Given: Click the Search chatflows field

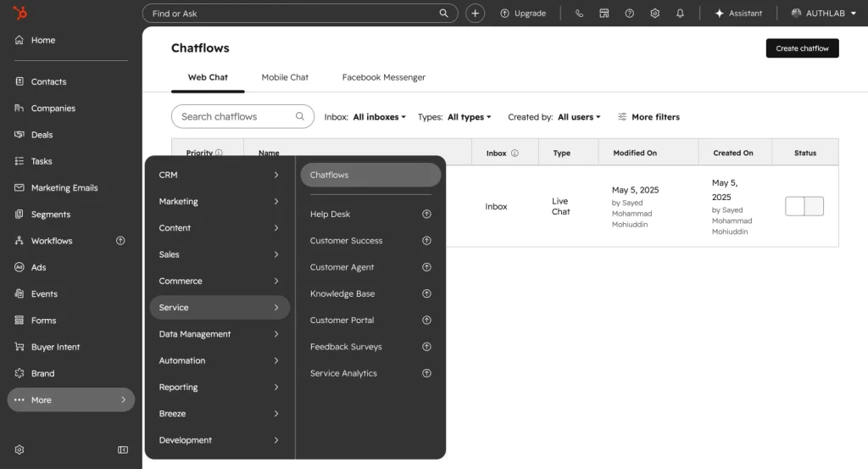Looking at the screenshot, I should point(242,117).
